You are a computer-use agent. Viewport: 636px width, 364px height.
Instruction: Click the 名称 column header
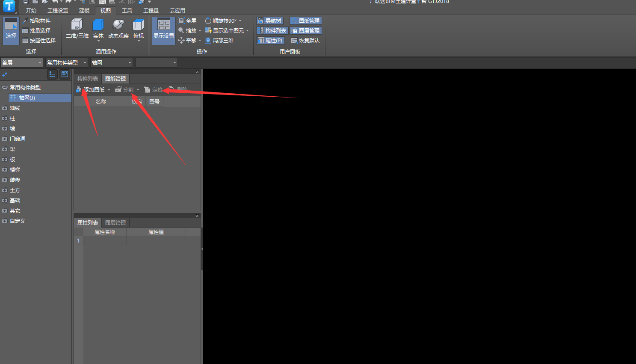[101, 102]
